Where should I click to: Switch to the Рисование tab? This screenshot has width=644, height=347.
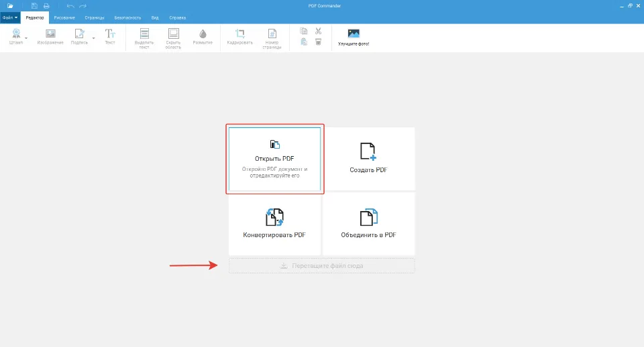tap(64, 17)
